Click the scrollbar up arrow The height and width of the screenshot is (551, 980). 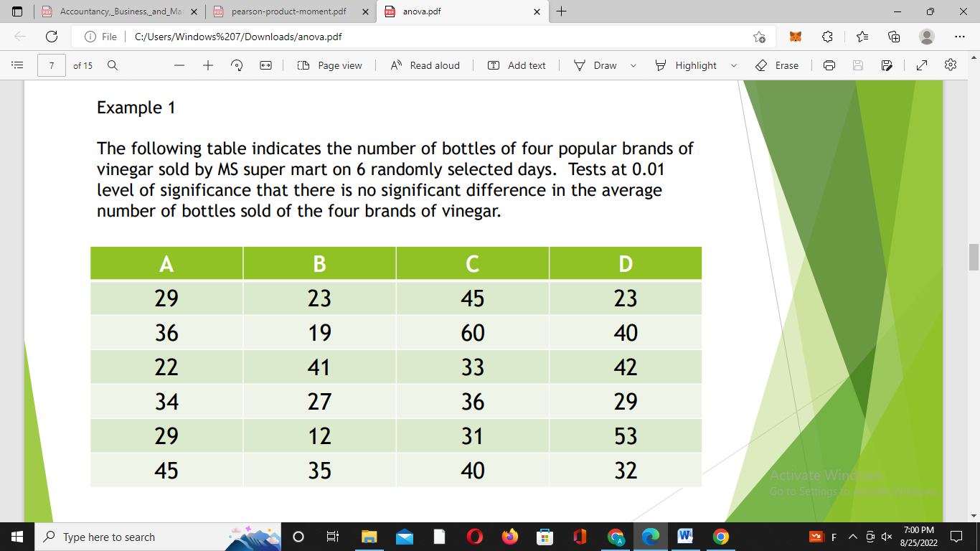(974, 57)
